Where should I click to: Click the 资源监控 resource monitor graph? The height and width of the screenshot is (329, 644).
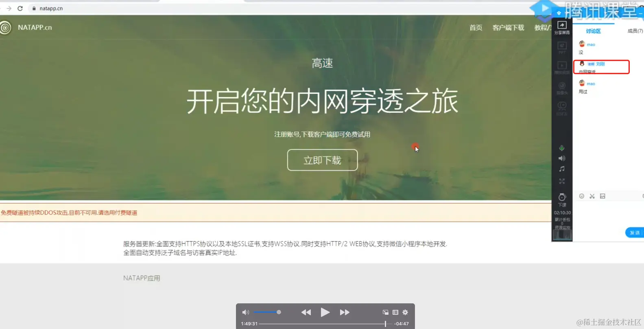[562, 235]
